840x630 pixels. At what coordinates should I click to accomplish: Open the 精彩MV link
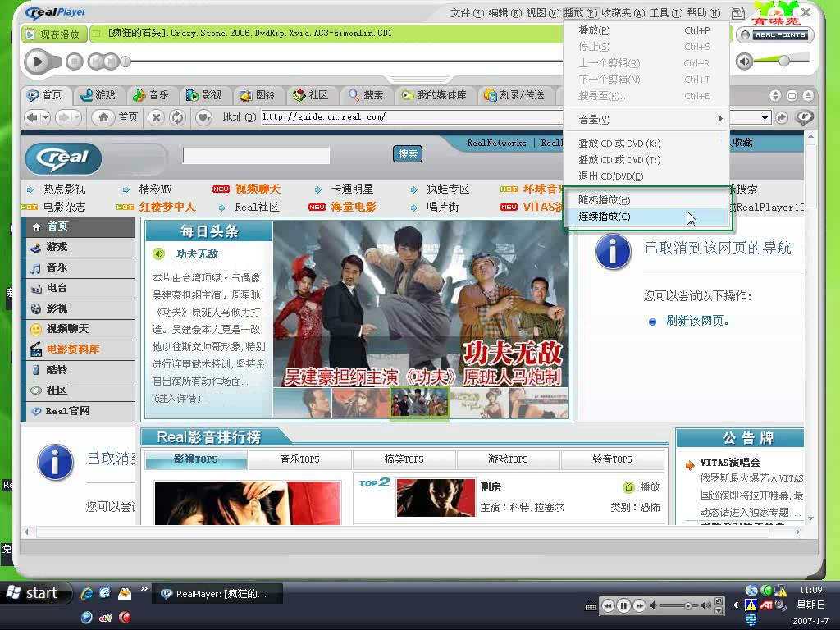point(155,189)
